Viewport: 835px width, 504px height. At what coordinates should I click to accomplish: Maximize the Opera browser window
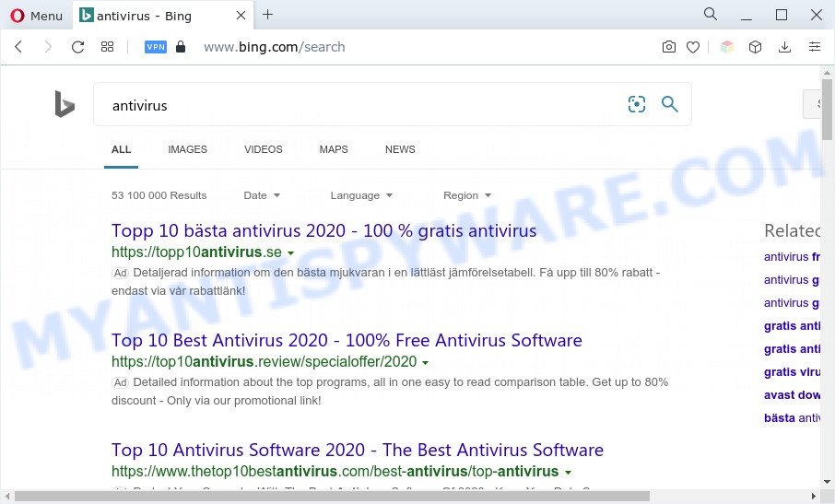[782, 15]
